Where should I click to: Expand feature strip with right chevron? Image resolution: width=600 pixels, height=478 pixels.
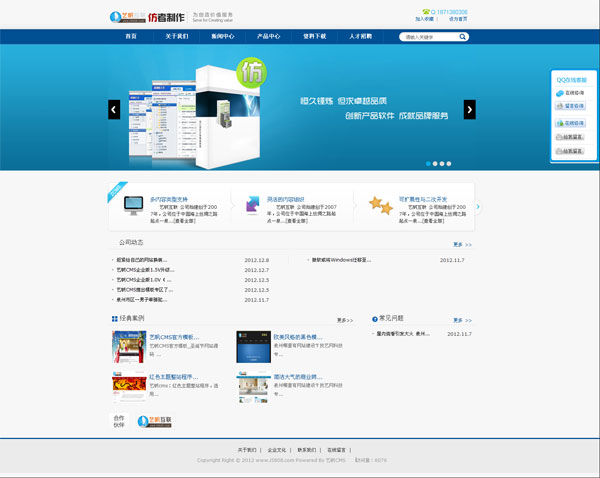478,207
